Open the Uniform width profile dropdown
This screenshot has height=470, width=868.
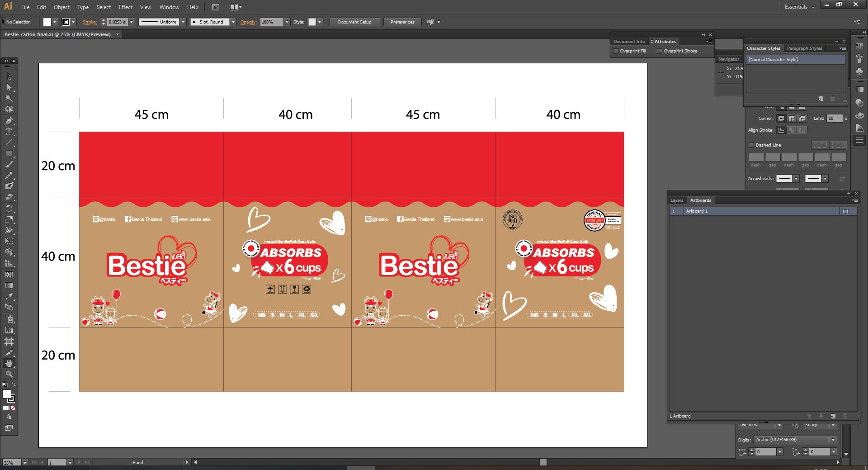tap(183, 22)
